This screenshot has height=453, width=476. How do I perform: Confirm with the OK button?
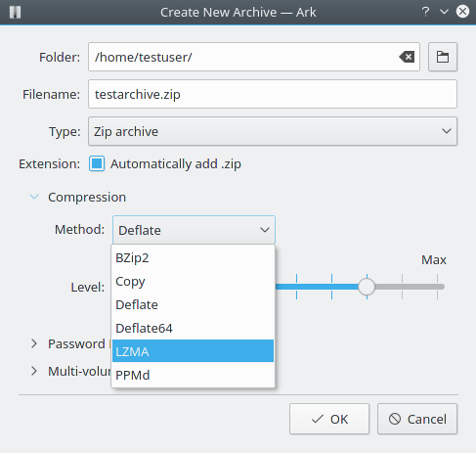click(x=329, y=419)
